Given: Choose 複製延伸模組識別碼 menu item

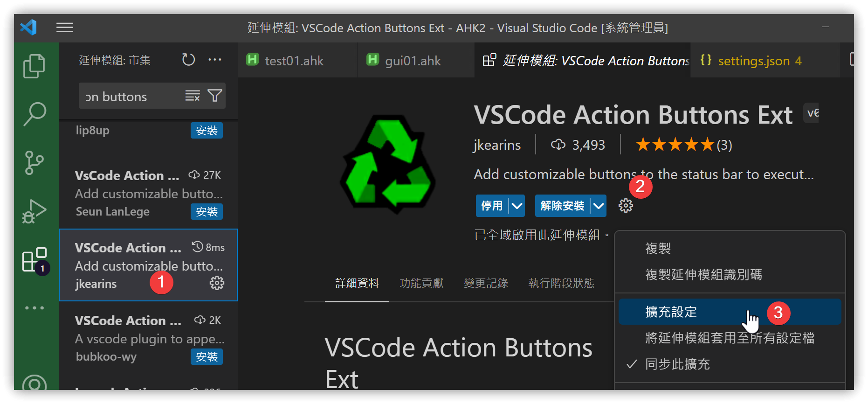Looking at the screenshot, I should pyautogui.click(x=730, y=274).
